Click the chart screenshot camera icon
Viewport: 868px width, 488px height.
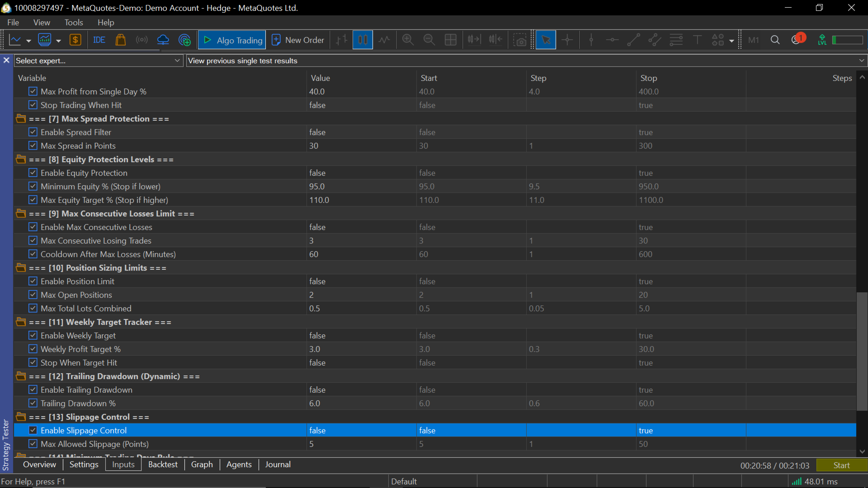[520, 40]
